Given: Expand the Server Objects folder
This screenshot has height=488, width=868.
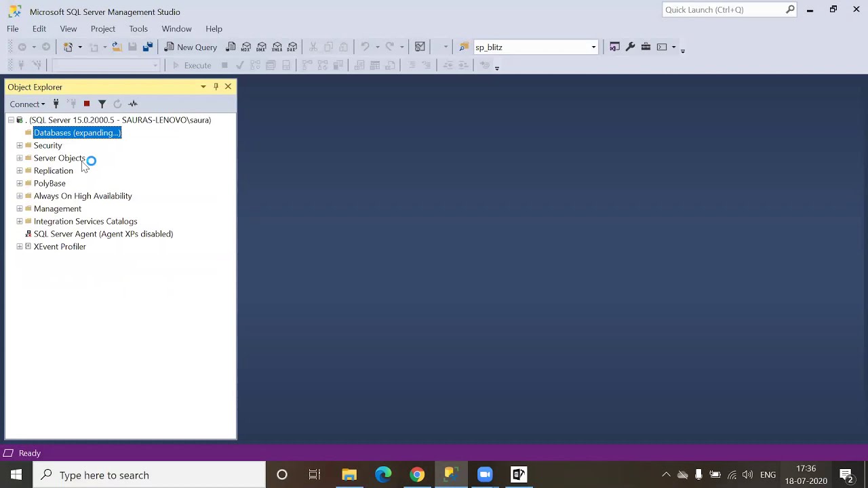Looking at the screenshot, I should [x=20, y=158].
